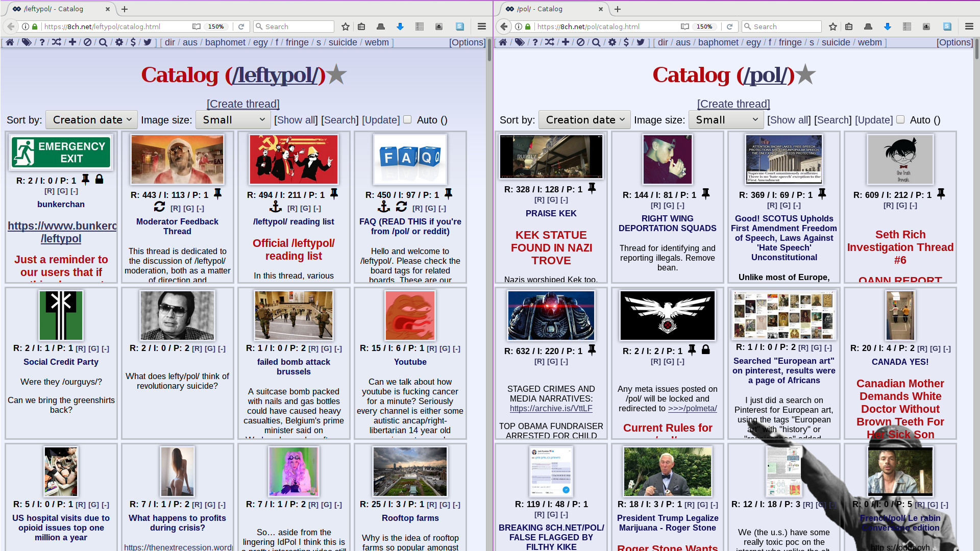Viewport: 980px width, 551px height.
Task: Switch to the /leftypol/ - Catalog tab
Action: coord(56,9)
